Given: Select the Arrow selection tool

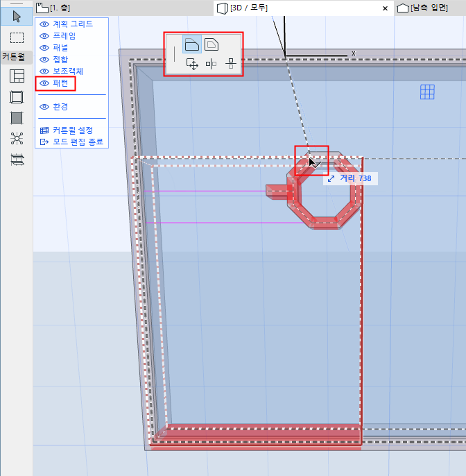Looking at the screenshot, I should coord(17,17).
